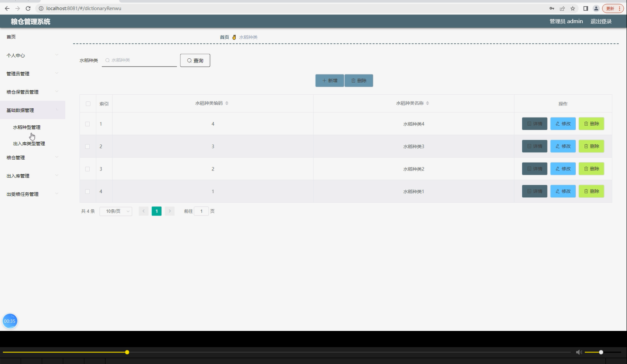Expand 出受粮任务管理 sidebar menu

33,194
